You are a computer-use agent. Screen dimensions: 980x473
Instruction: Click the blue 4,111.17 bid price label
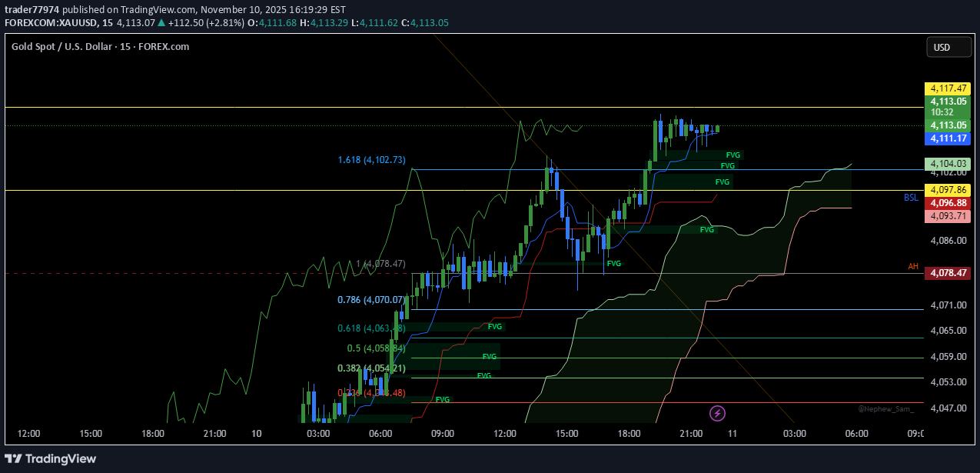point(946,138)
